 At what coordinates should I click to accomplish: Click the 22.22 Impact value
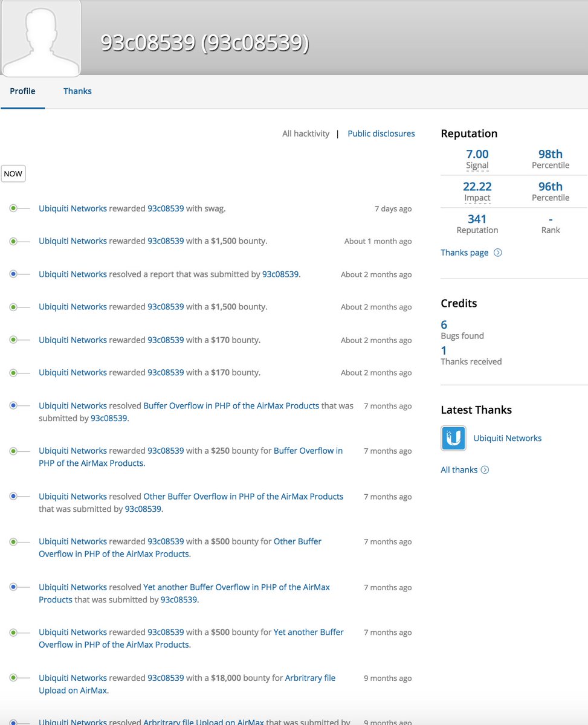[x=477, y=187]
